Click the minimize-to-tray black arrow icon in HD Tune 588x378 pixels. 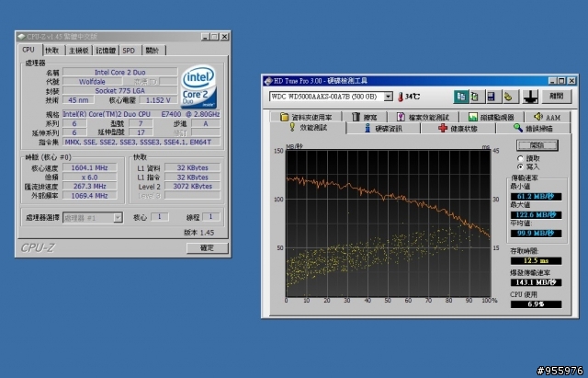(x=531, y=97)
